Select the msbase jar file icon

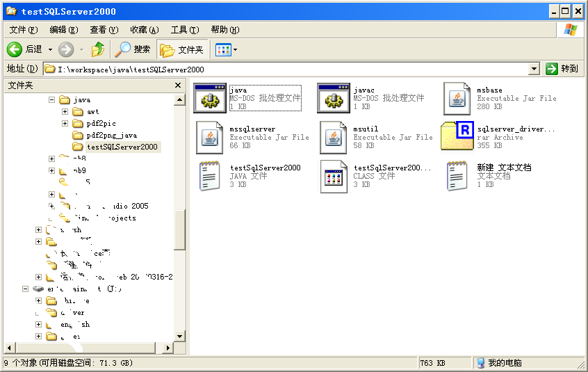(x=457, y=98)
